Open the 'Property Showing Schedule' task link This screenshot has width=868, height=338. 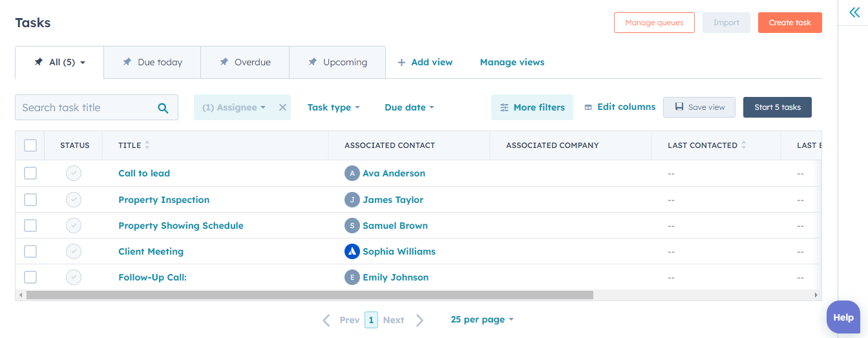pyautogui.click(x=181, y=226)
